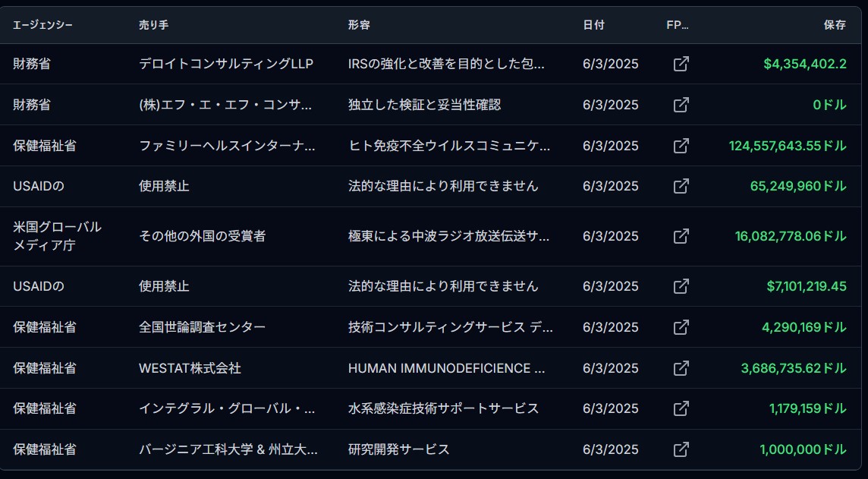Open external link for ファミリーヘルスインターナ row
This screenshot has width=868, height=479.
click(681, 146)
